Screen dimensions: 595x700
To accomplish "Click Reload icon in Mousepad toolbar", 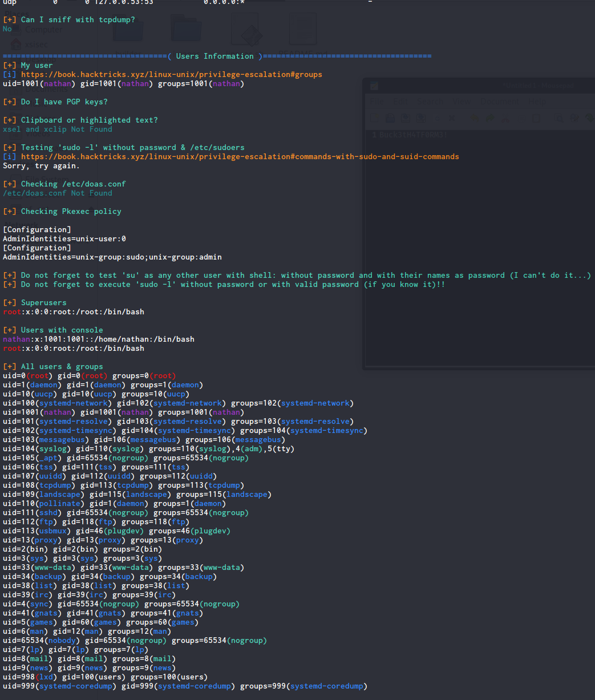I will (437, 118).
